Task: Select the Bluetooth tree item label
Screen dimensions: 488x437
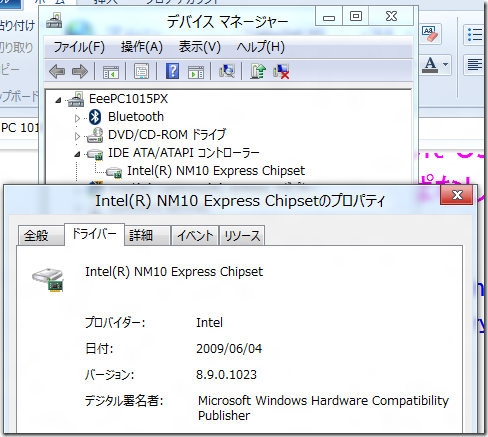Action: [x=136, y=117]
